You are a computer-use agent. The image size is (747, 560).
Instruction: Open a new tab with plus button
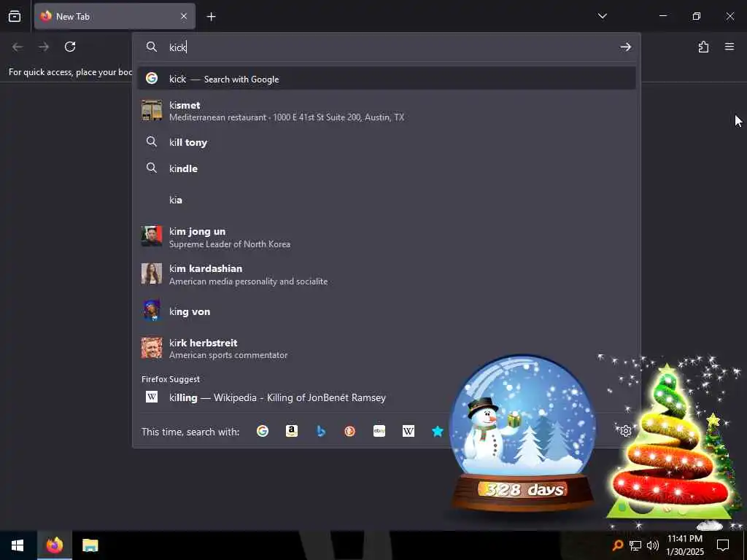pyautogui.click(x=211, y=17)
